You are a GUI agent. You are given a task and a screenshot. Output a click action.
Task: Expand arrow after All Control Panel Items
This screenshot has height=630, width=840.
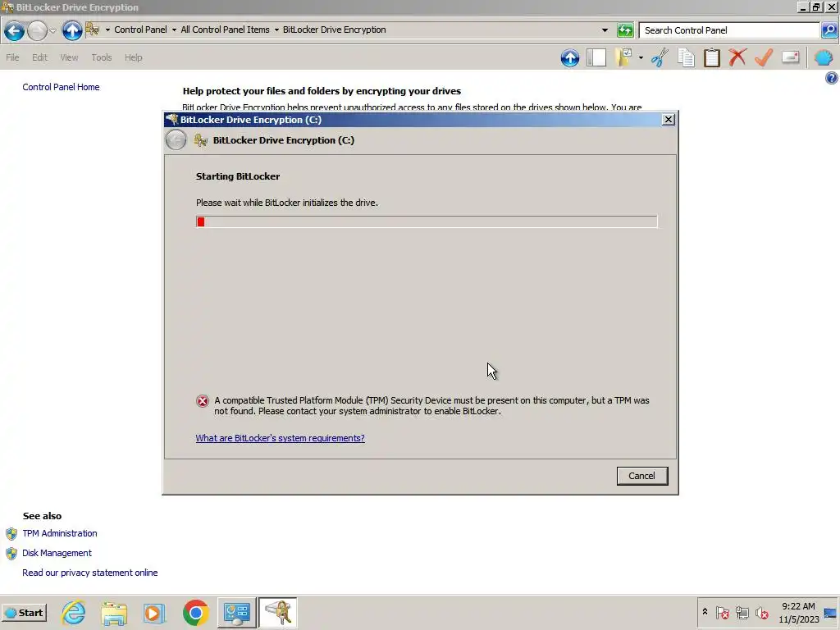276,30
